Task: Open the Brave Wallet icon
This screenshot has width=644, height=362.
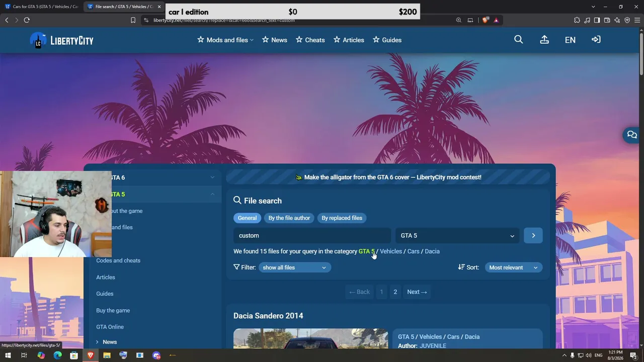Action: click(x=607, y=20)
